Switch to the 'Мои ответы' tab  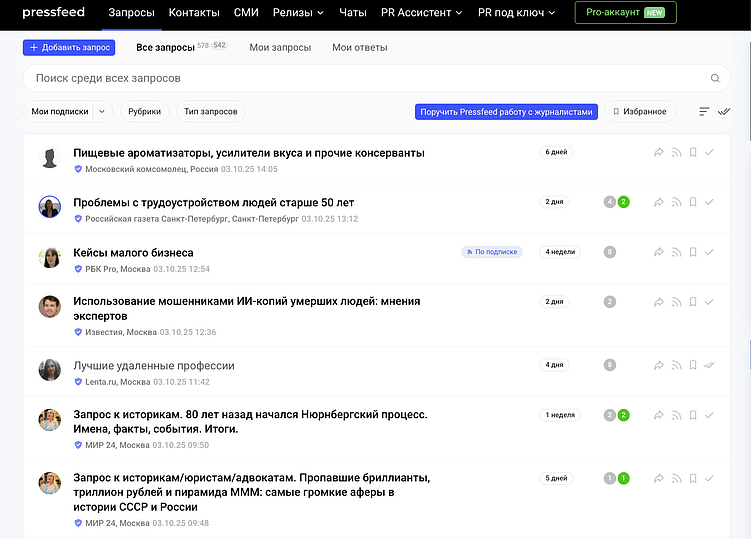coord(359,48)
